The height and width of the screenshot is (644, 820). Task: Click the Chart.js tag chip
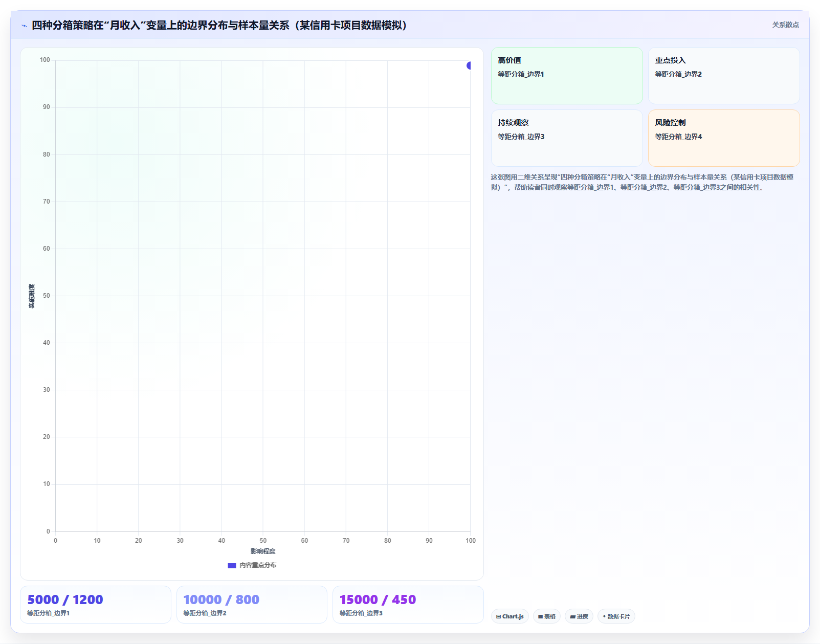(510, 616)
